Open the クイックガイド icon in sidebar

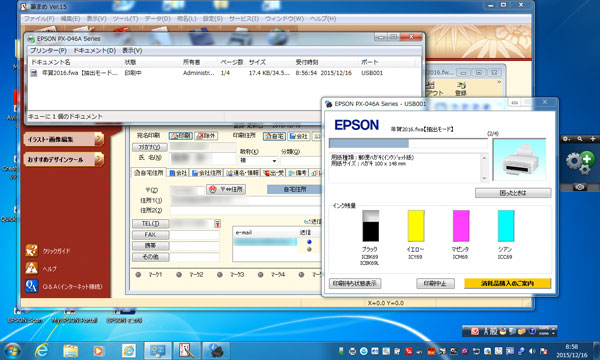click(31, 251)
